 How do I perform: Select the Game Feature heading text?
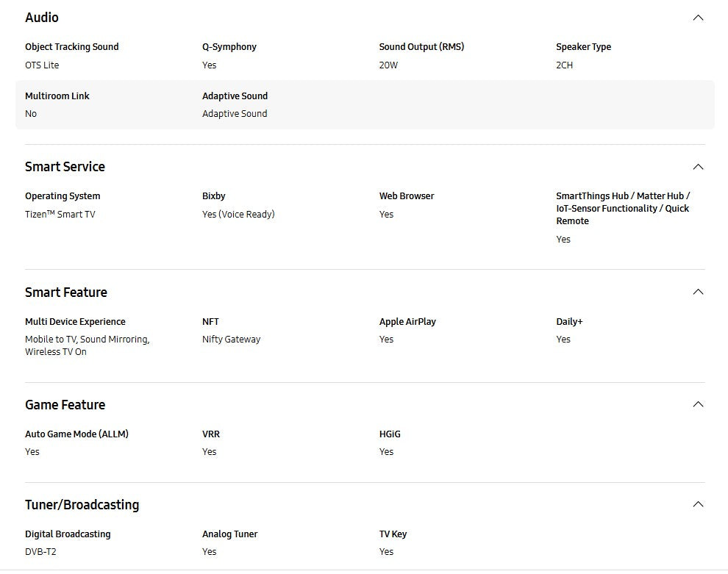[65, 405]
